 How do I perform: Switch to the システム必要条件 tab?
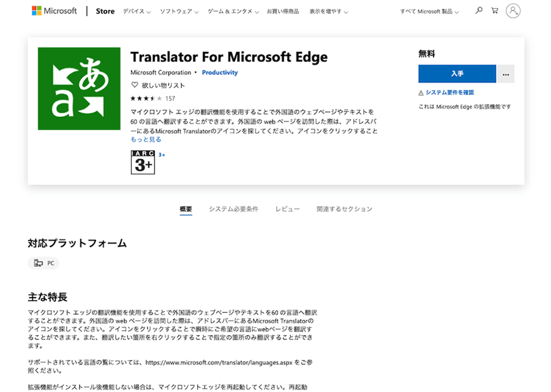(x=234, y=209)
